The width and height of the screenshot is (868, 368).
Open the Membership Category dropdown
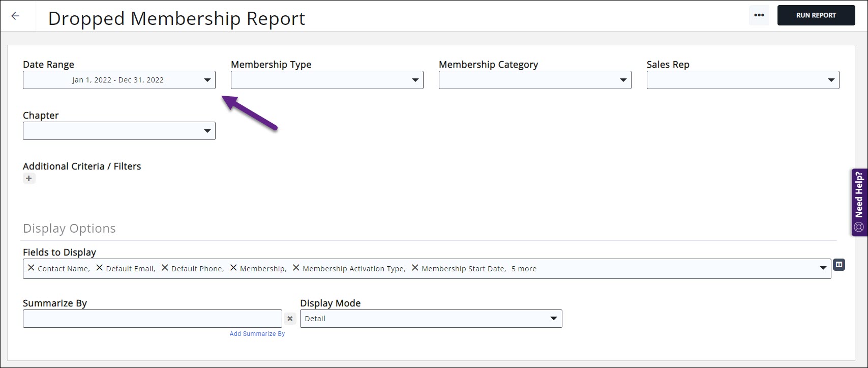tap(623, 80)
